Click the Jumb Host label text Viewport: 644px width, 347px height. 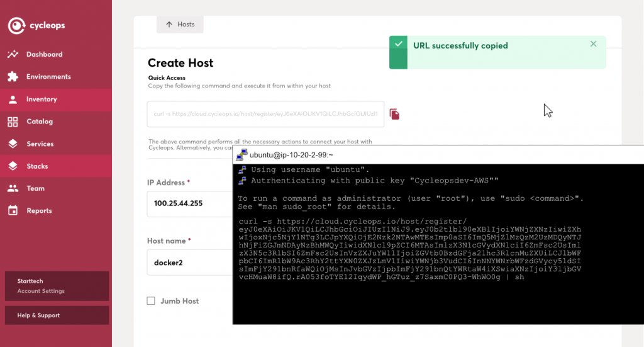179,301
